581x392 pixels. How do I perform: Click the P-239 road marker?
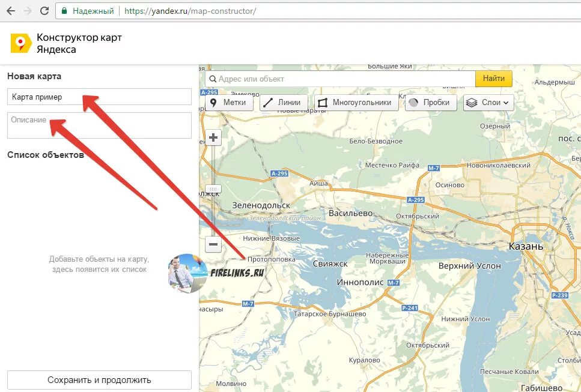click(559, 295)
